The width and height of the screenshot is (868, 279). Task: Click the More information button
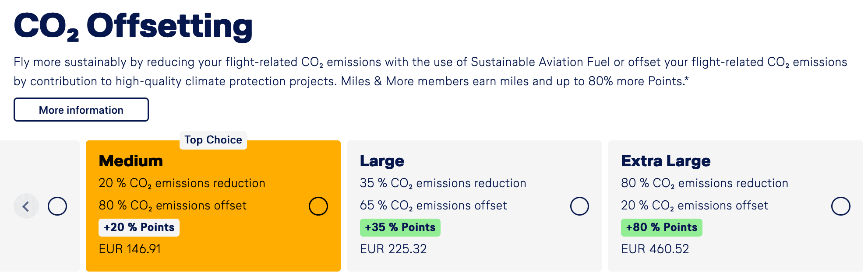[x=81, y=110]
